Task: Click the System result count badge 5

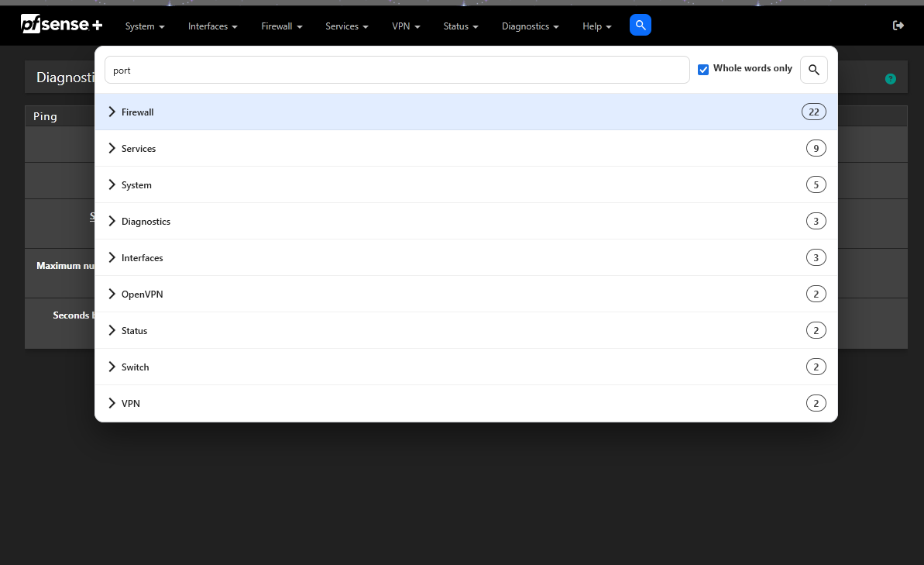Action: coord(816,184)
